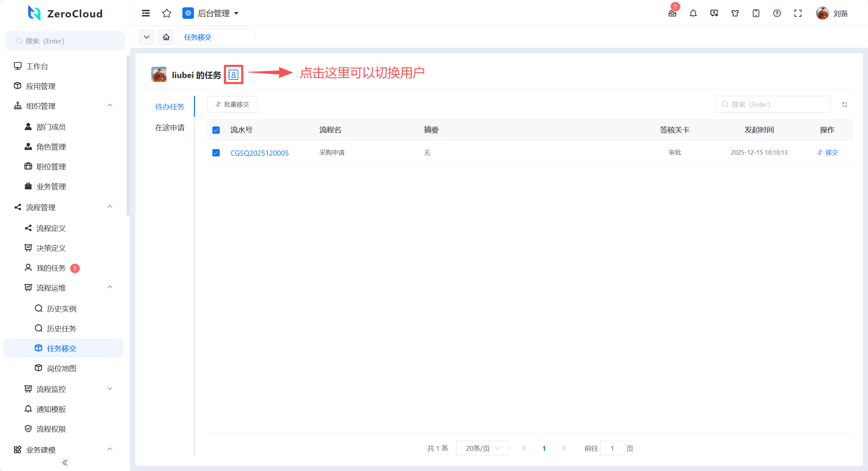Image resolution: width=868 pixels, height=471 pixels.
Task: Click the notification bell icon
Action: coord(693,13)
